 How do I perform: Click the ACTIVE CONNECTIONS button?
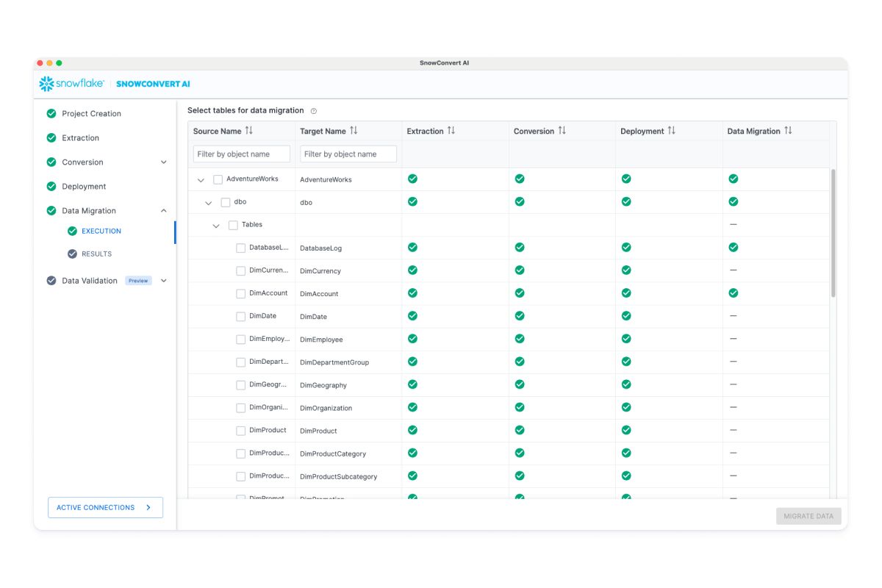105,507
